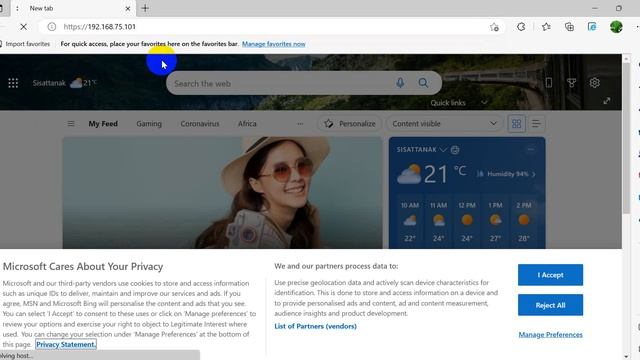This screenshot has width=640, height=360.
Task: Close the New tab tab
Action: tap(128, 8)
